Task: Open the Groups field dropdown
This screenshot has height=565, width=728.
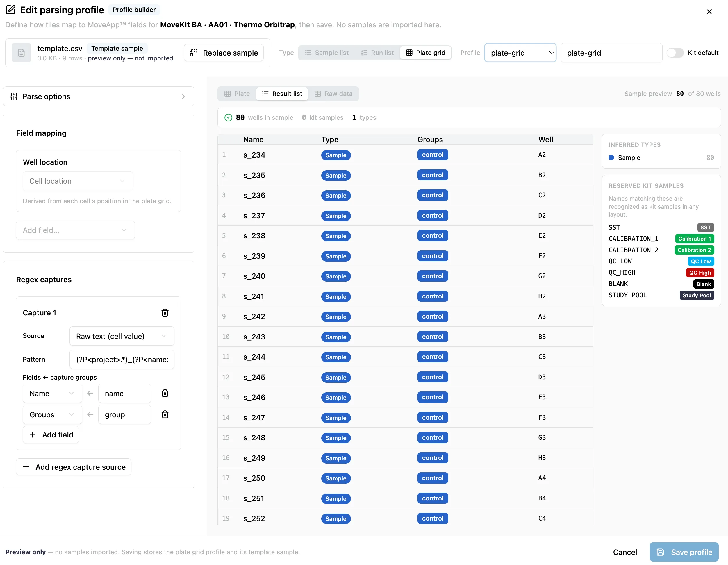Action: pyautogui.click(x=52, y=415)
